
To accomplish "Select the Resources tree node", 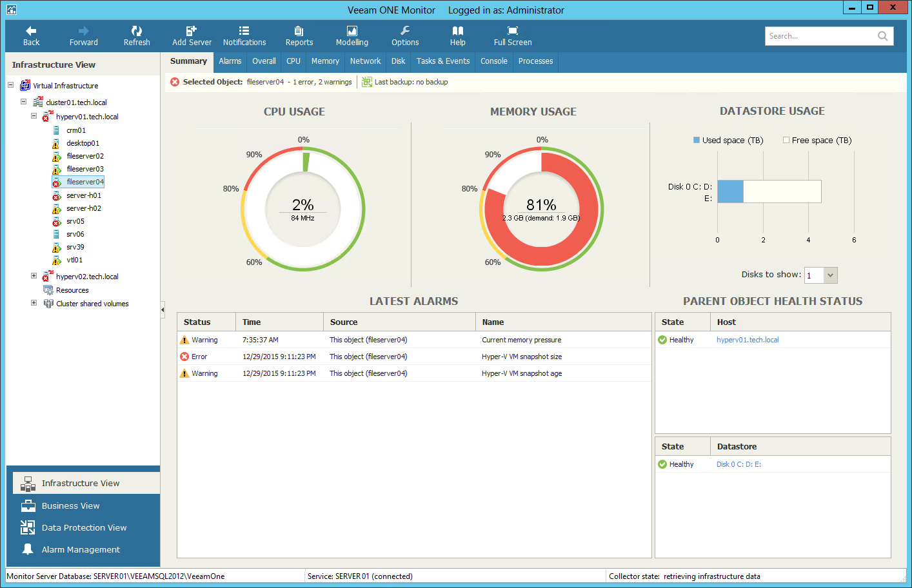I will 72,290.
